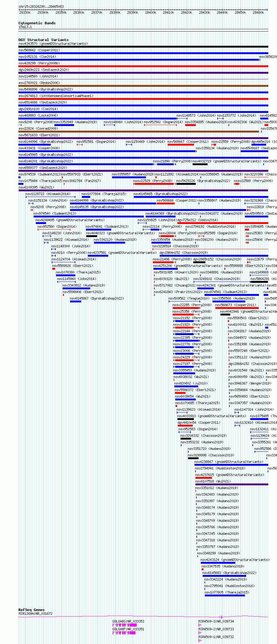Open variant nsv6241843 (Prakrithi2022)
This screenshot has width=277, height=644.
pyautogui.click(x=178, y=292)
